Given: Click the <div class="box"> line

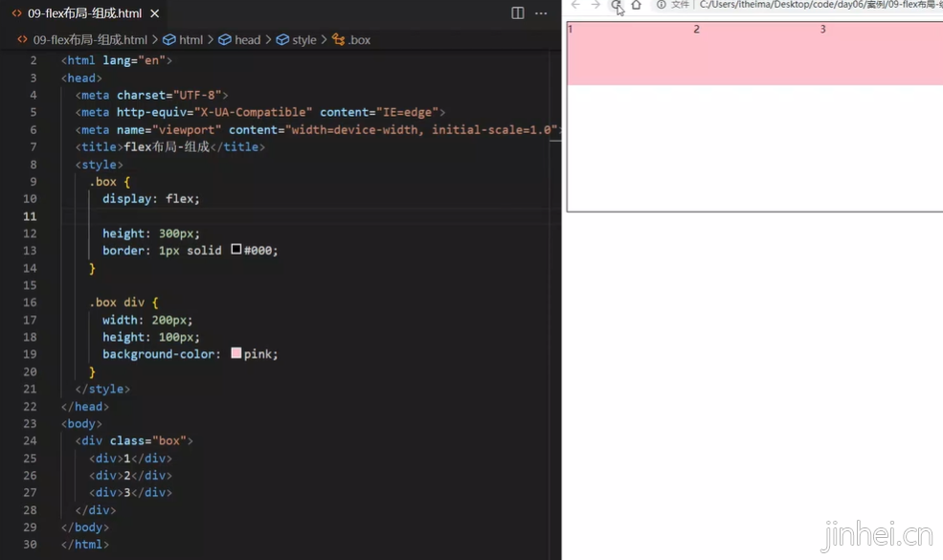Looking at the screenshot, I should pyautogui.click(x=134, y=441).
